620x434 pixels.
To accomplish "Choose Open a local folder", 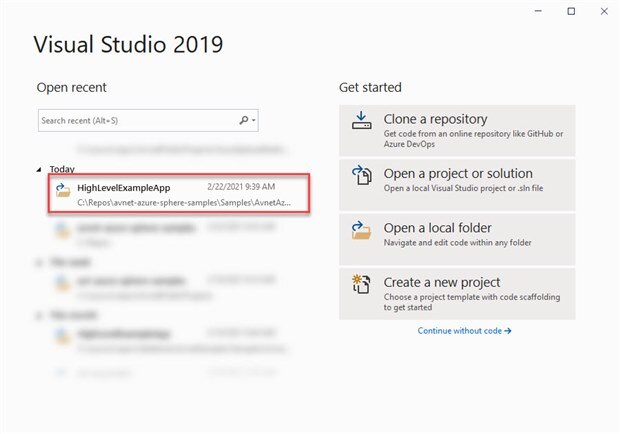I will (x=458, y=238).
